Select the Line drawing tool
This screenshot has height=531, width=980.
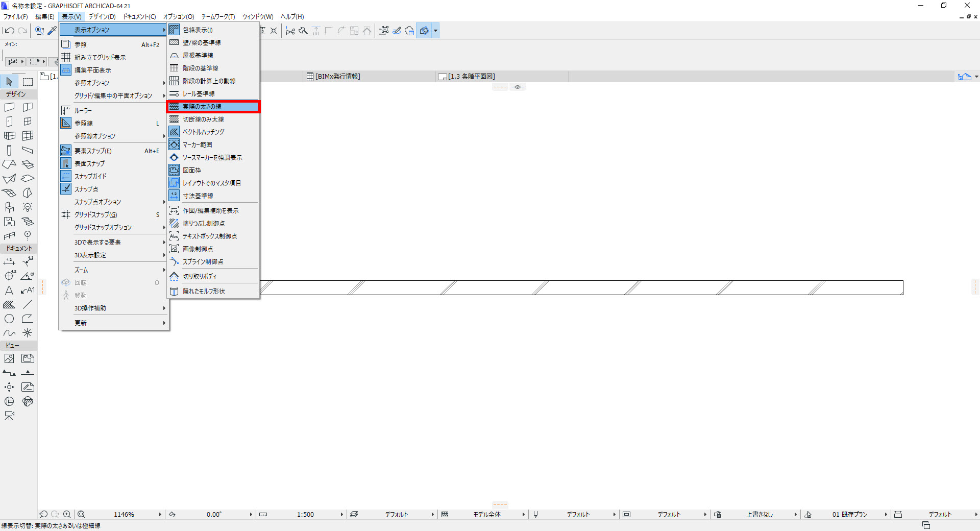[x=28, y=304]
